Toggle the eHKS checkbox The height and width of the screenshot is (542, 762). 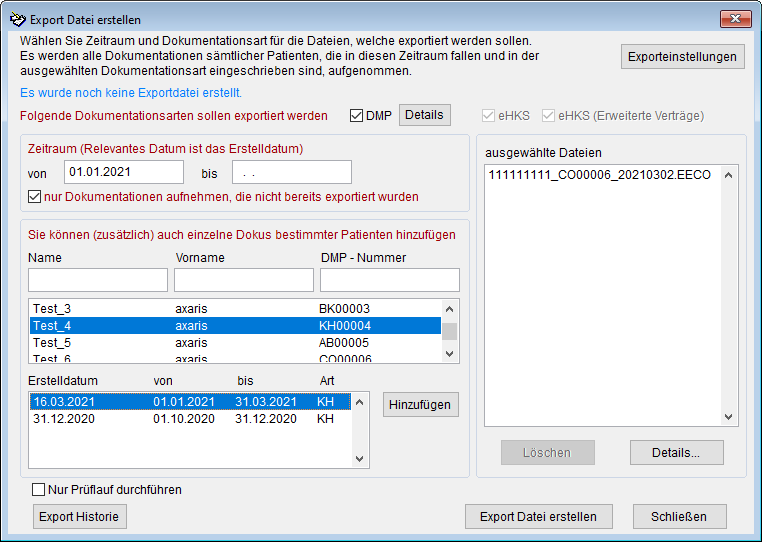click(x=488, y=116)
